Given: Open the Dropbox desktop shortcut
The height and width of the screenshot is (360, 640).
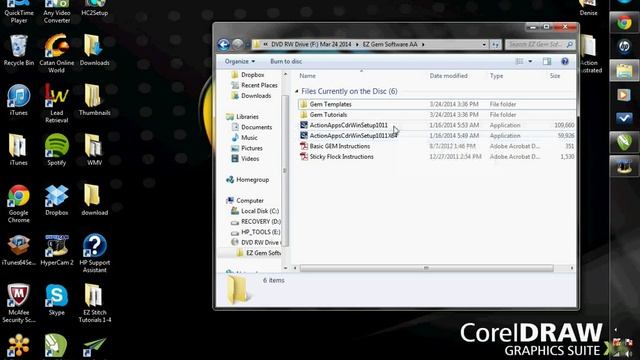Looking at the screenshot, I should 57,200.
